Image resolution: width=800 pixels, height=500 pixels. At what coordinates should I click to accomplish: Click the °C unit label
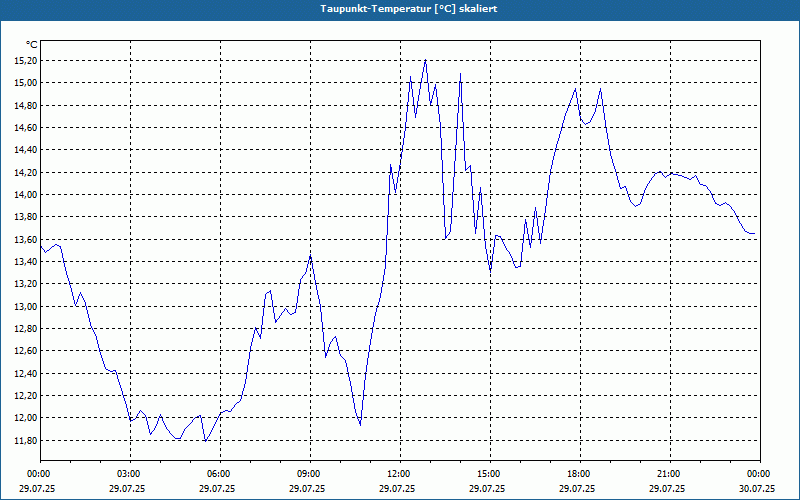tap(32, 45)
